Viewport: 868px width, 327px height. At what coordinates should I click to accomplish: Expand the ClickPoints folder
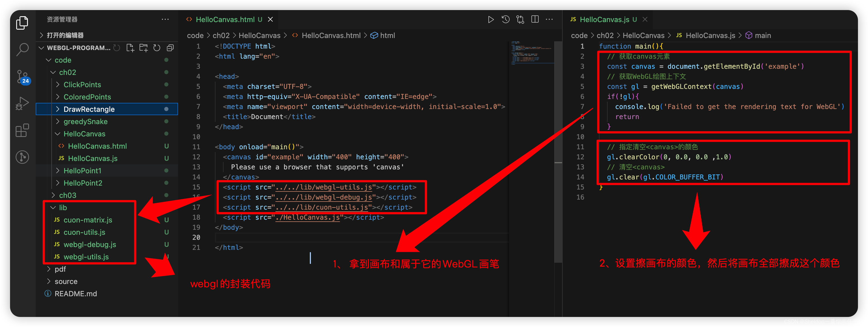pyautogui.click(x=82, y=85)
